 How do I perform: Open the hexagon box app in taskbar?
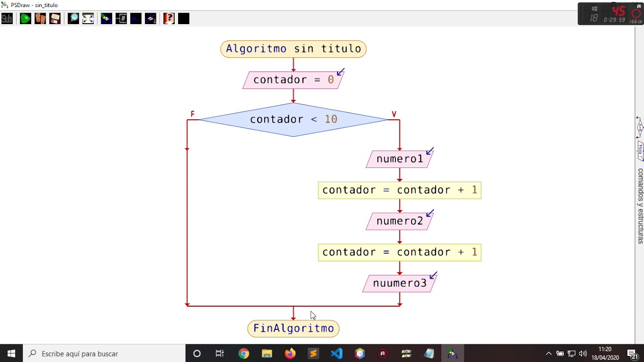(x=360, y=353)
